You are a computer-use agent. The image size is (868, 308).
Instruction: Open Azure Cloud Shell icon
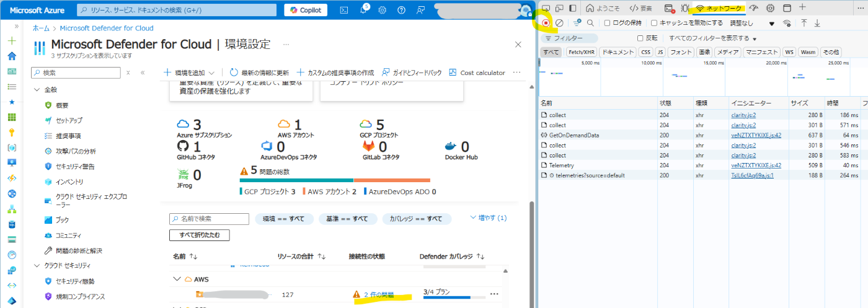coord(344,10)
